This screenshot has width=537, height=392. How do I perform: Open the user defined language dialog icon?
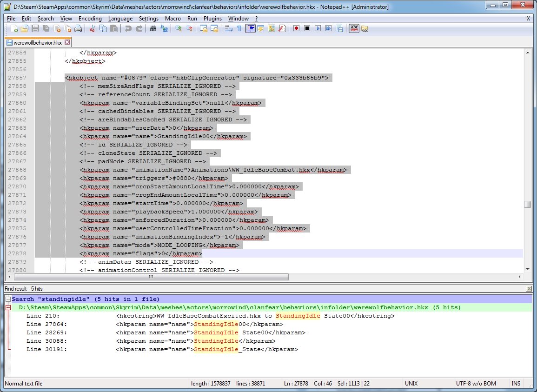point(261,29)
